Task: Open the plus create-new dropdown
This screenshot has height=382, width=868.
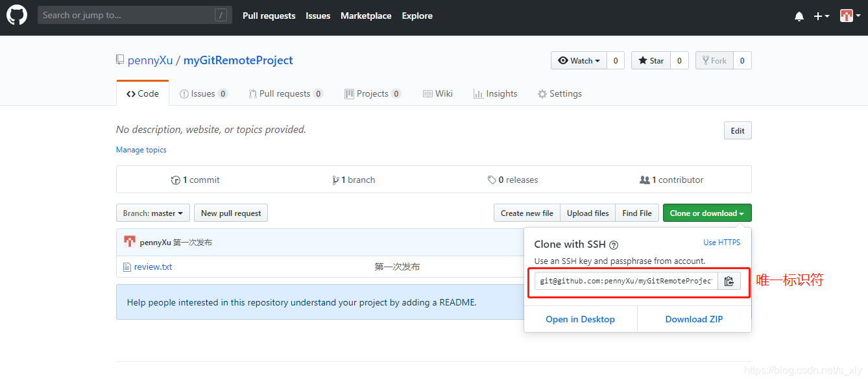Action: [821, 16]
